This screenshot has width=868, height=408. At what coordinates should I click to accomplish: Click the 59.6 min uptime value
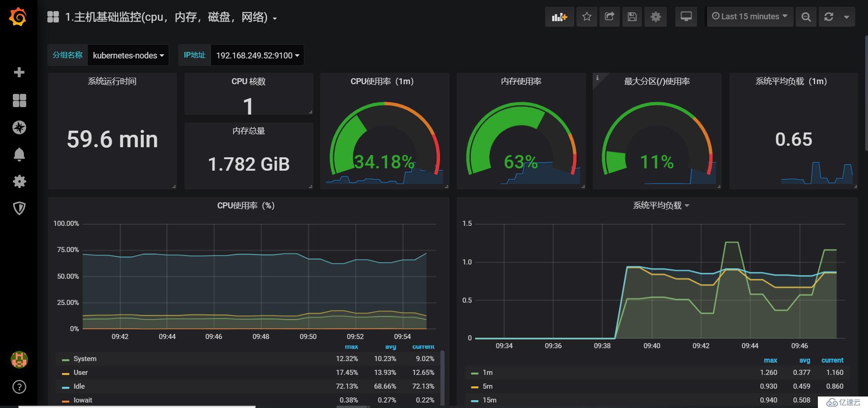tap(112, 139)
